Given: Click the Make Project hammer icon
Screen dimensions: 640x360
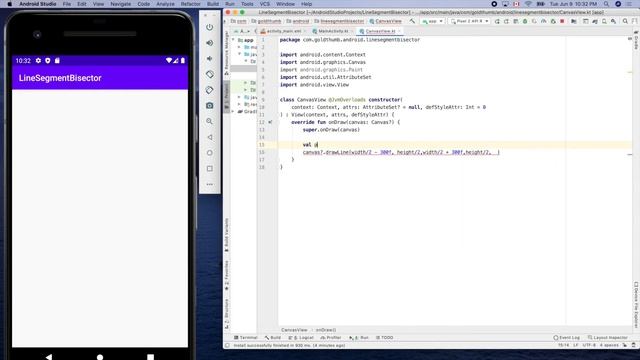Looking at the screenshot, I should pyautogui.click(x=412, y=21).
